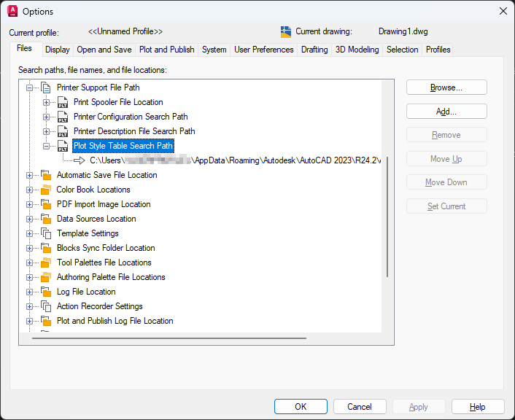
Task: Switch to the Drafting tab
Action: pos(314,50)
